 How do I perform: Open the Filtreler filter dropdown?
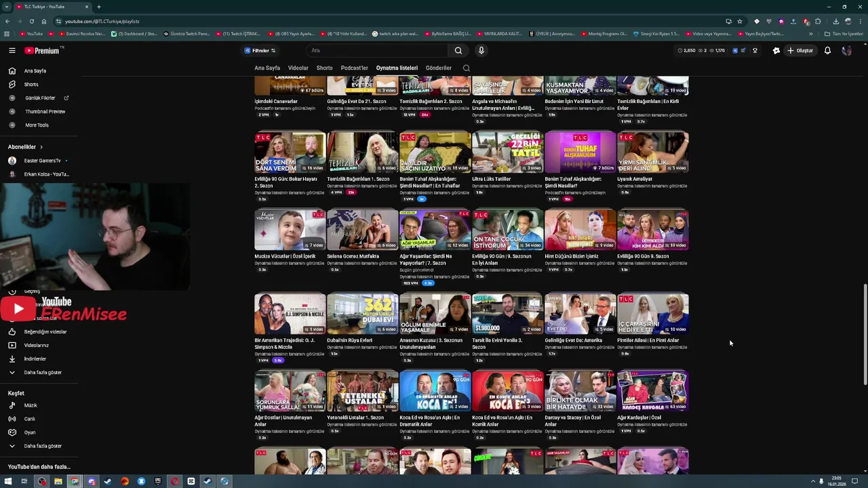[260, 50]
